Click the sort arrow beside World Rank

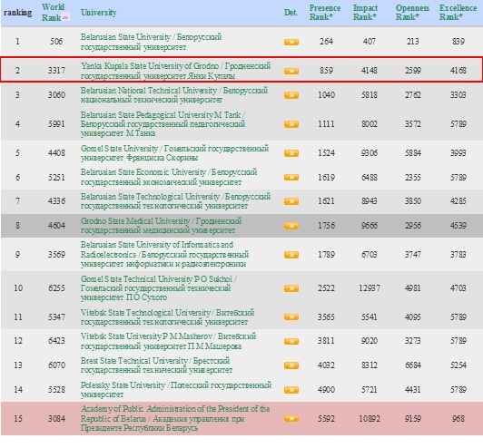(x=65, y=17)
